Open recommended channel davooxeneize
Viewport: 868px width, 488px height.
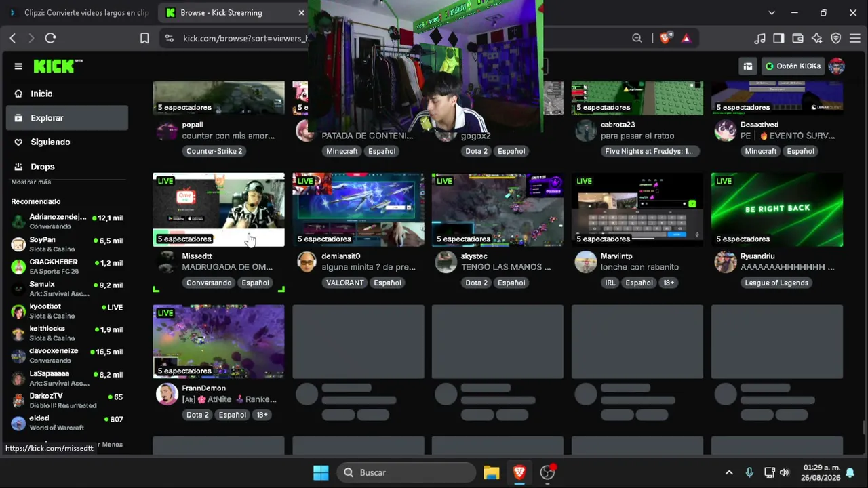pos(67,356)
